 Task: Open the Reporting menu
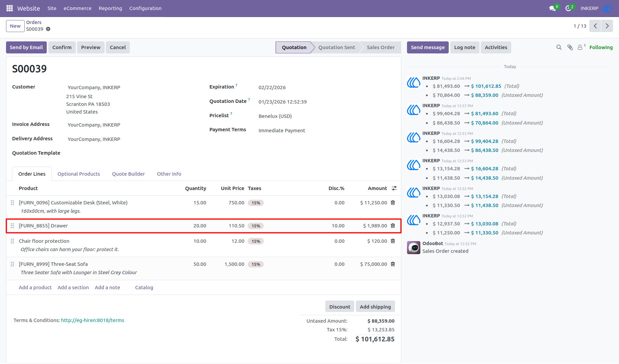point(111,8)
